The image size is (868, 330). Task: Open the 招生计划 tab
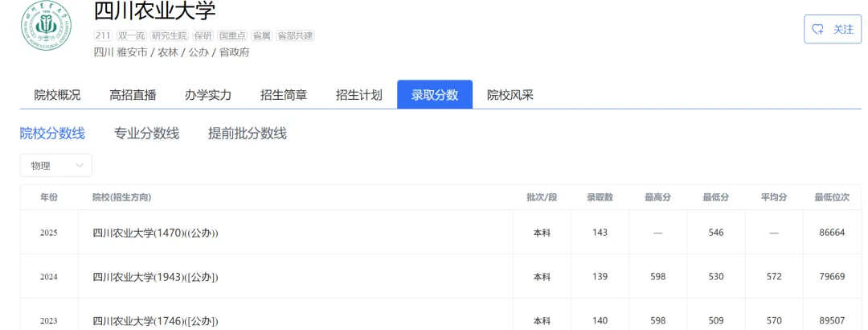(x=358, y=95)
